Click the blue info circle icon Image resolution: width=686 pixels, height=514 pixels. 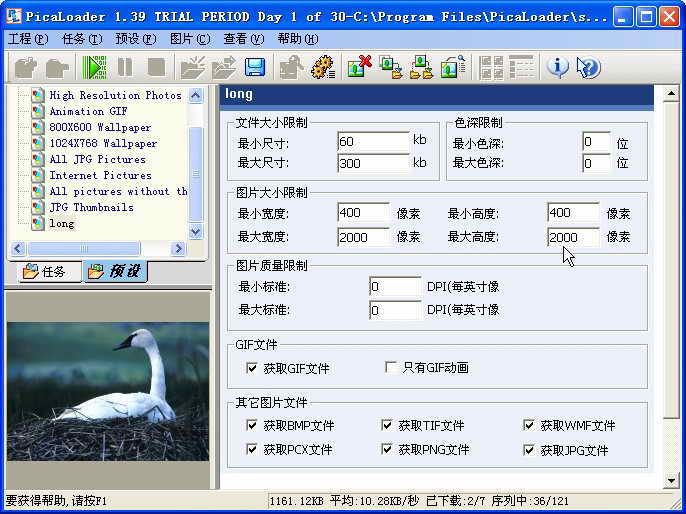pos(558,68)
